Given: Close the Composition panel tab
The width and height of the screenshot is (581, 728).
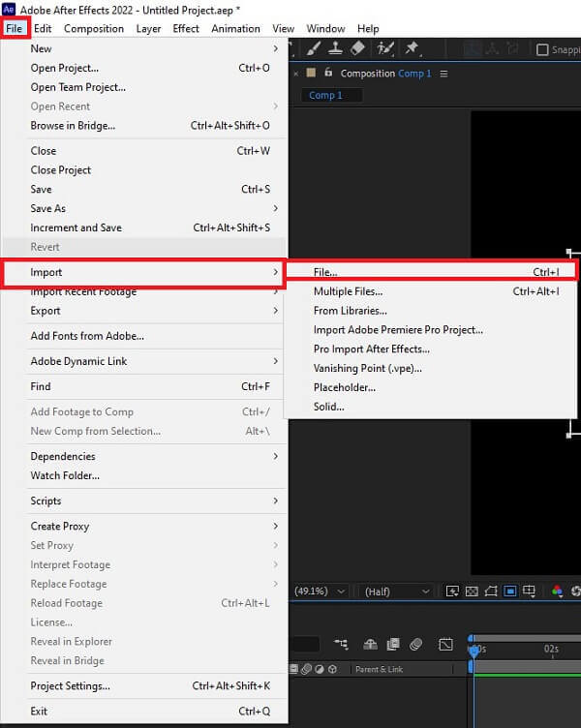Looking at the screenshot, I should [x=296, y=74].
